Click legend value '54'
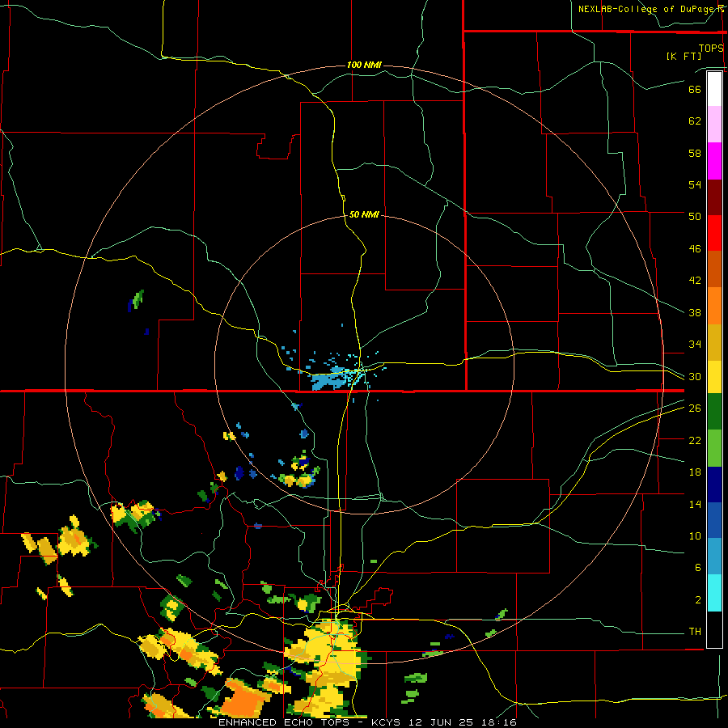 pyautogui.click(x=695, y=184)
